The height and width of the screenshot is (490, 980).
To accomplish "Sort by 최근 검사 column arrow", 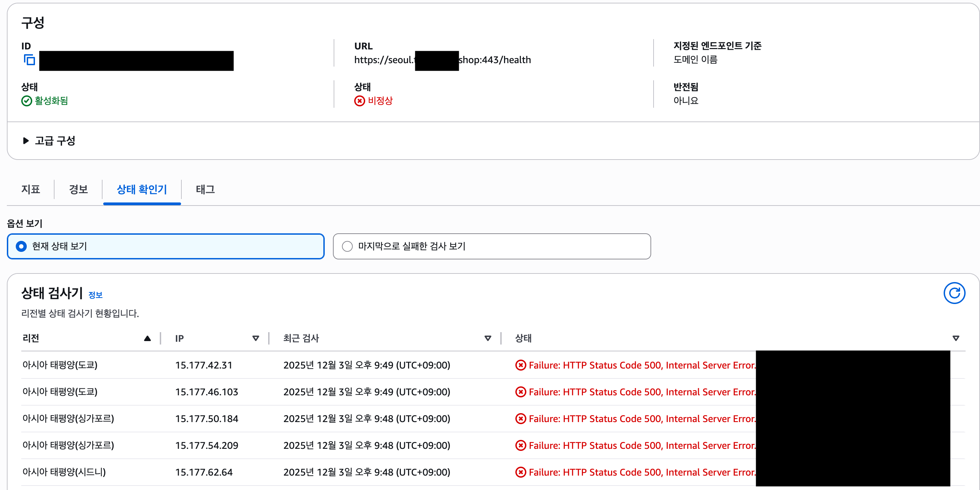I will [487, 338].
